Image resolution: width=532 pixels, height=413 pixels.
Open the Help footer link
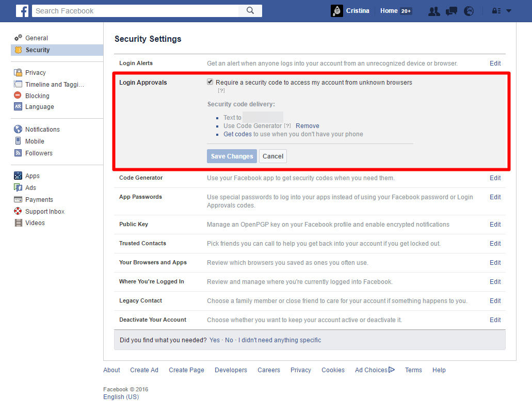click(439, 370)
